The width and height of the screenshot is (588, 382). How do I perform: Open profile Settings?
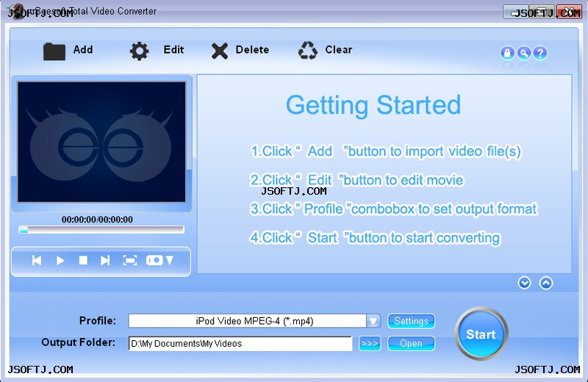point(411,321)
